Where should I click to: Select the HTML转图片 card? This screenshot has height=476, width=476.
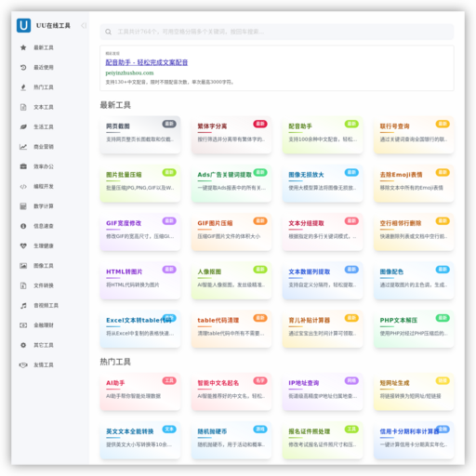tap(140, 281)
